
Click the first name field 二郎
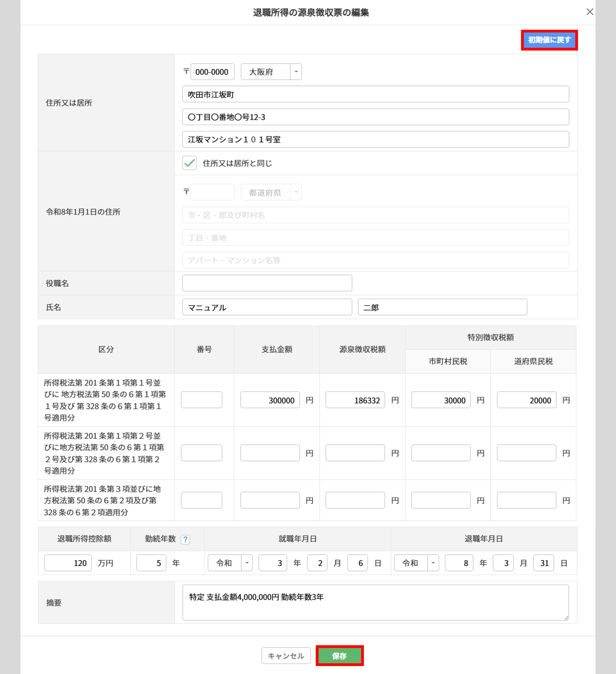tap(442, 307)
